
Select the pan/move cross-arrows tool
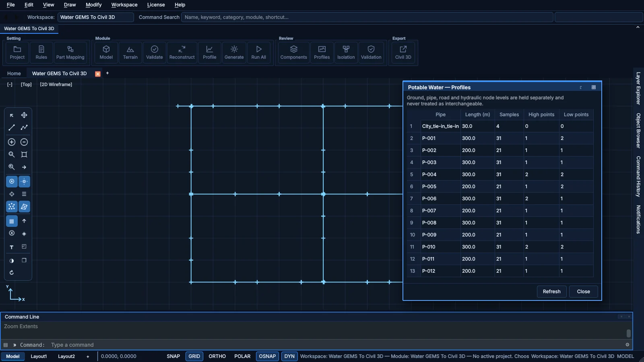(x=24, y=115)
